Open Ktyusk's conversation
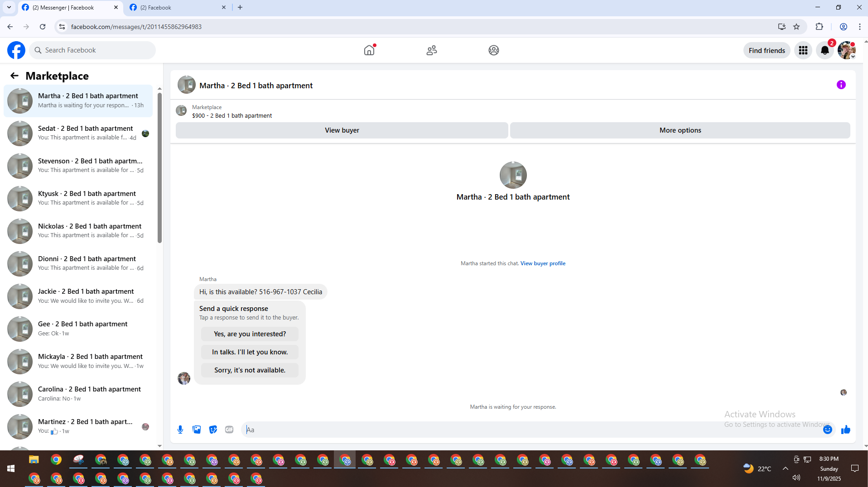868x487 pixels. pyautogui.click(x=78, y=198)
